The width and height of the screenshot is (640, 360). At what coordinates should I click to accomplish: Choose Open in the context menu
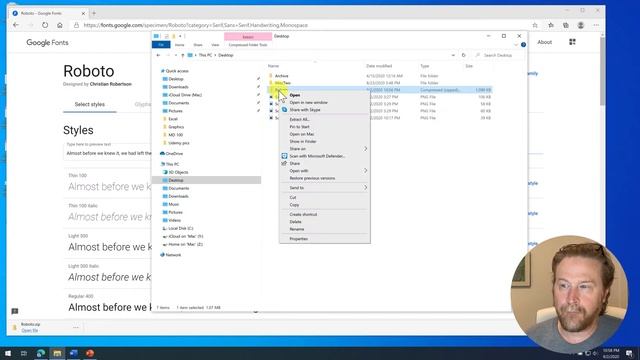click(x=295, y=95)
